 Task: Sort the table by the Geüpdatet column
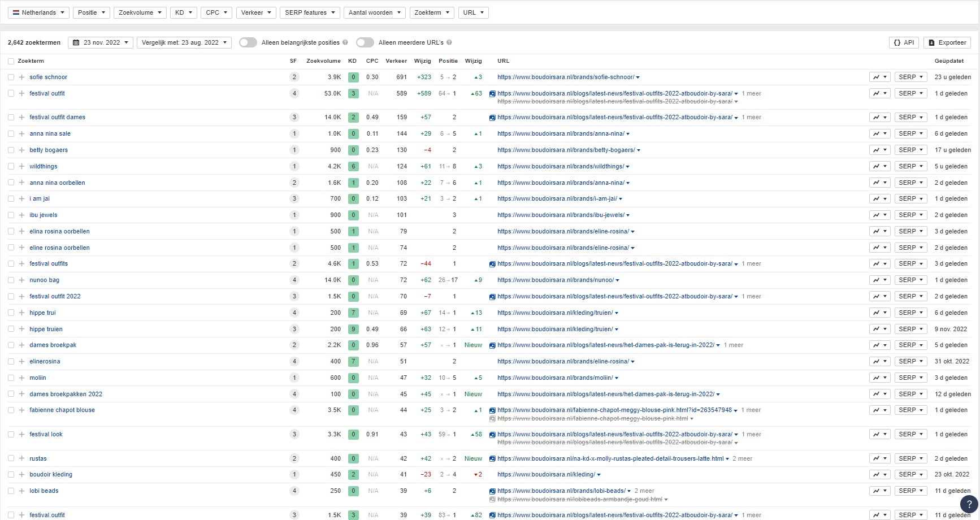pyautogui.click(x=949, y=61)
